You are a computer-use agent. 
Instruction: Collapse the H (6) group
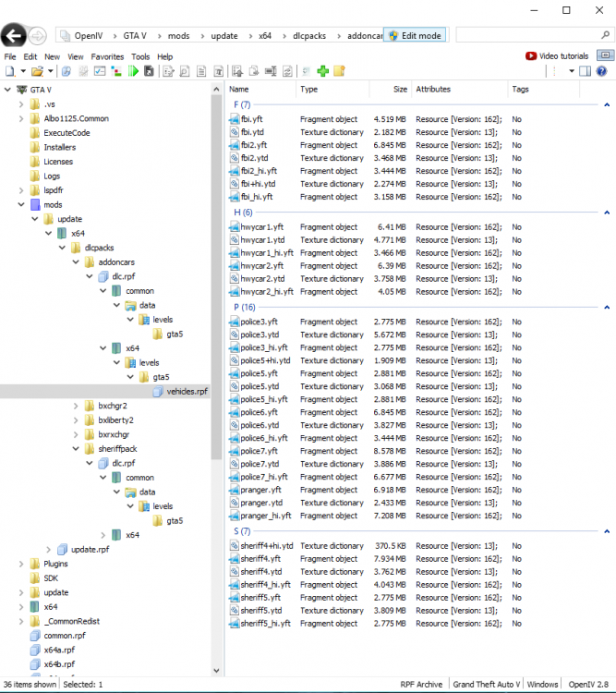607,213
